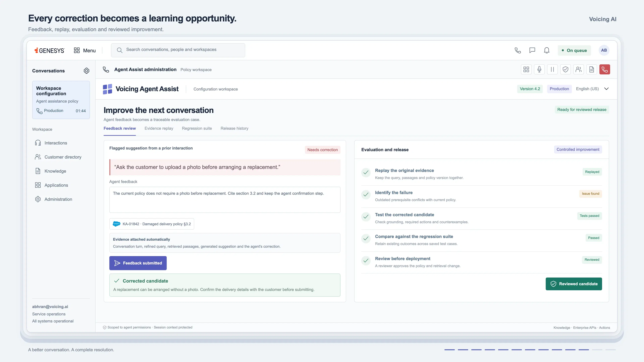This screenshot has width=644, height=362.
Task: Open the Release history tab
Action: tap(234, 128)
